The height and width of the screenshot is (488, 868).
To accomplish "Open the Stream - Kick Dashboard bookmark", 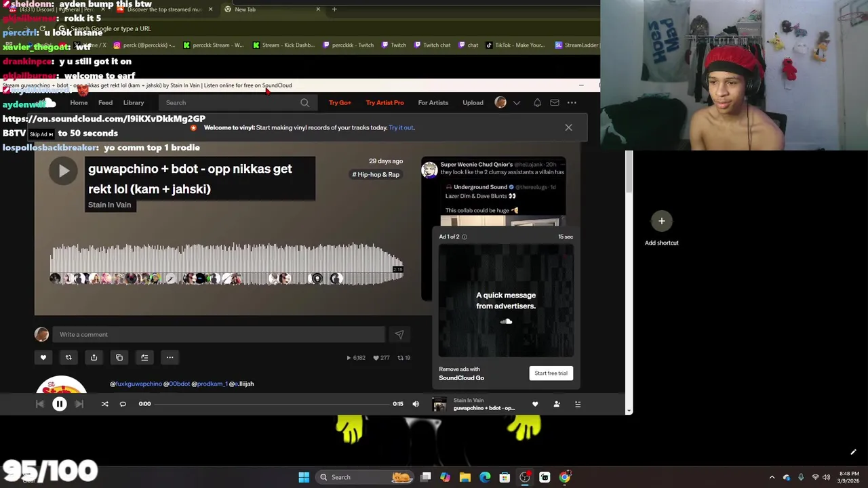I will click(x=283, y=45).
